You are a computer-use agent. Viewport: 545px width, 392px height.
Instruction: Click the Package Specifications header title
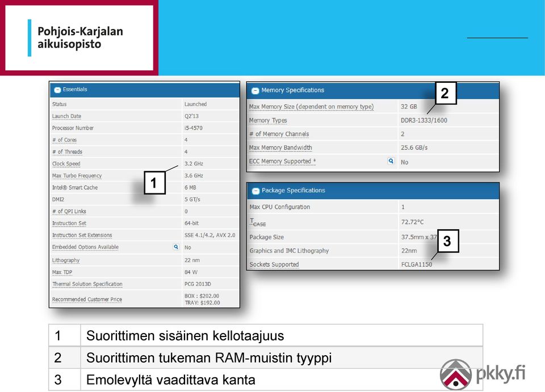pos(294,191)
